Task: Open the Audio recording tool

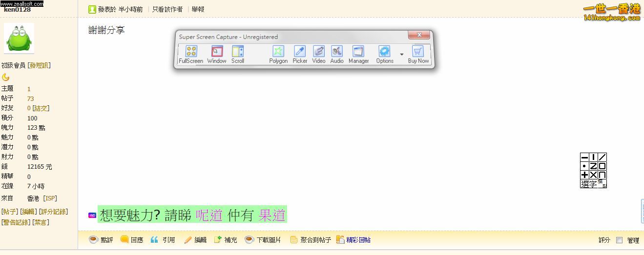Action: (x=337, y=54)
